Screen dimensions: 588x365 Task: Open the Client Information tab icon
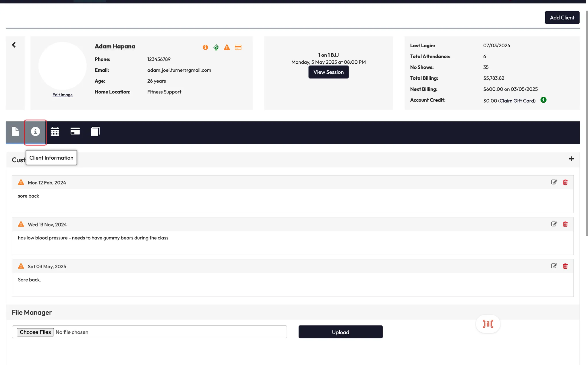point(35,132)
